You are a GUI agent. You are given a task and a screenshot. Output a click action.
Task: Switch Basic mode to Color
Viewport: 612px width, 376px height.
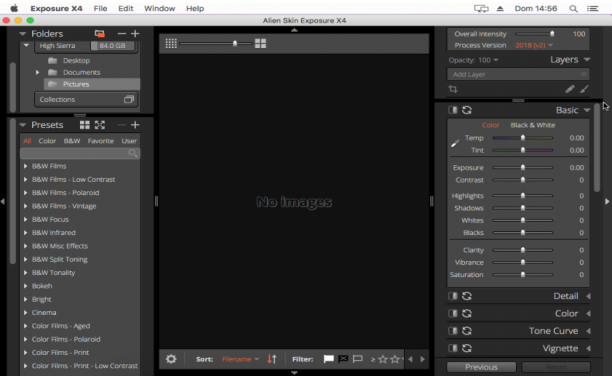(490, 125)
